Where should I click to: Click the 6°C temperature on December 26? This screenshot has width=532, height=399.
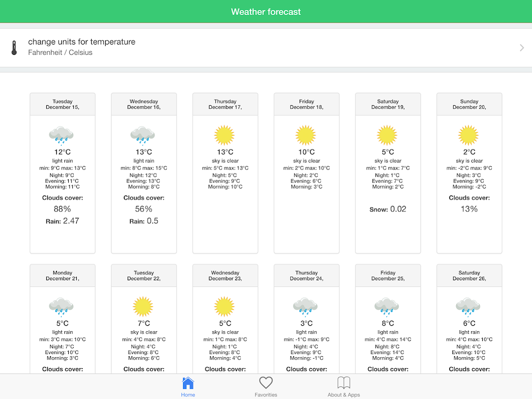tap(469, 323)
